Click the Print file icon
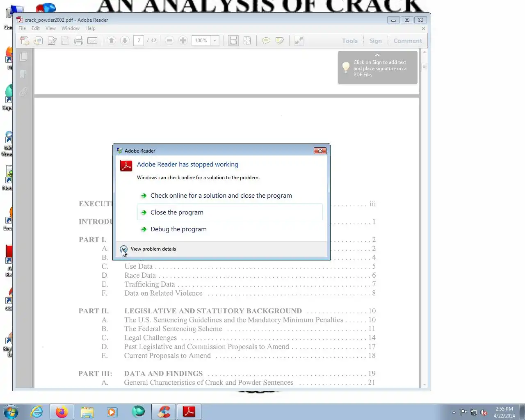This screenshot has width=525, height=420. pyautogui.click(x=79, y=41)
